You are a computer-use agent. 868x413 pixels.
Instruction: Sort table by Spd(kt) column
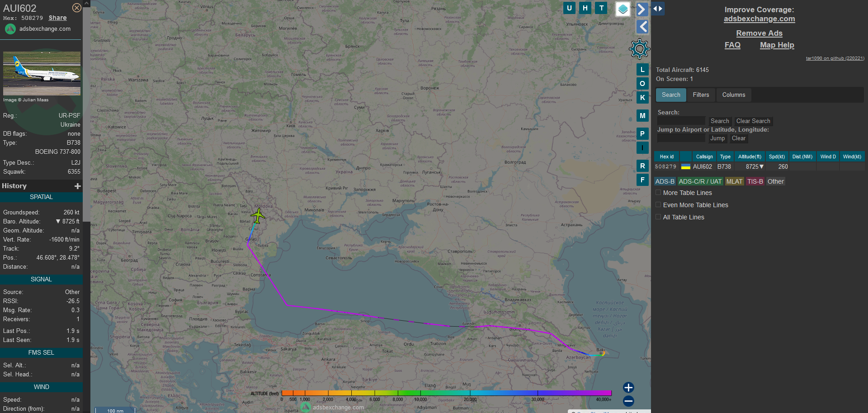click(x=777, y=157)
